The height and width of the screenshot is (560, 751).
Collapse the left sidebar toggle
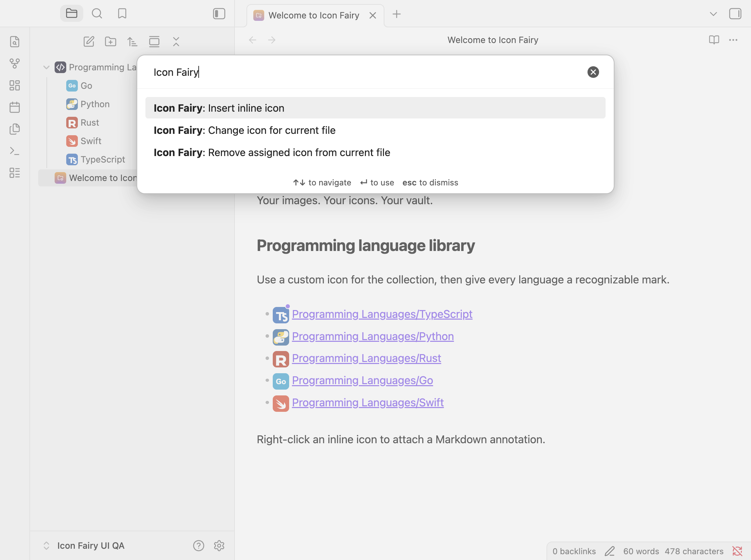tap(219, 14)
